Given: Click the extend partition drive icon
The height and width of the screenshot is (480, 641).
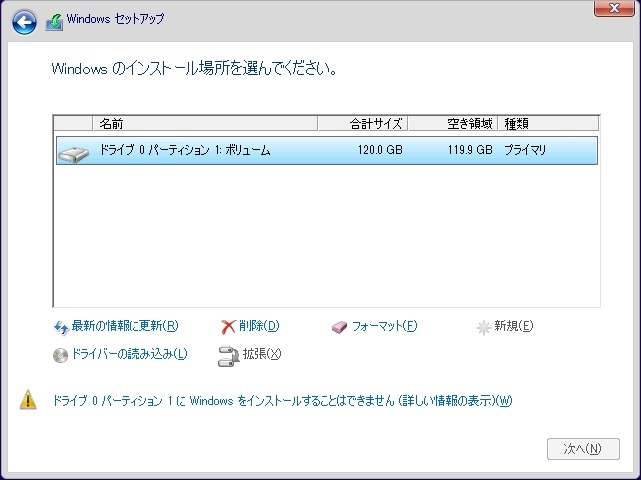Looking at the screenshot, I should (x=229, y=356).
